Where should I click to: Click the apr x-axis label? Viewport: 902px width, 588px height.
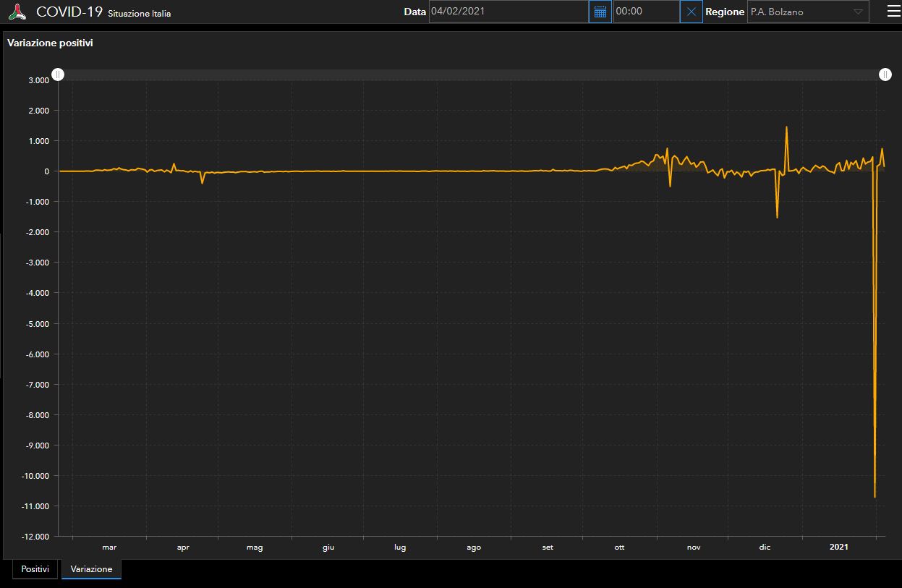point(183,547)
